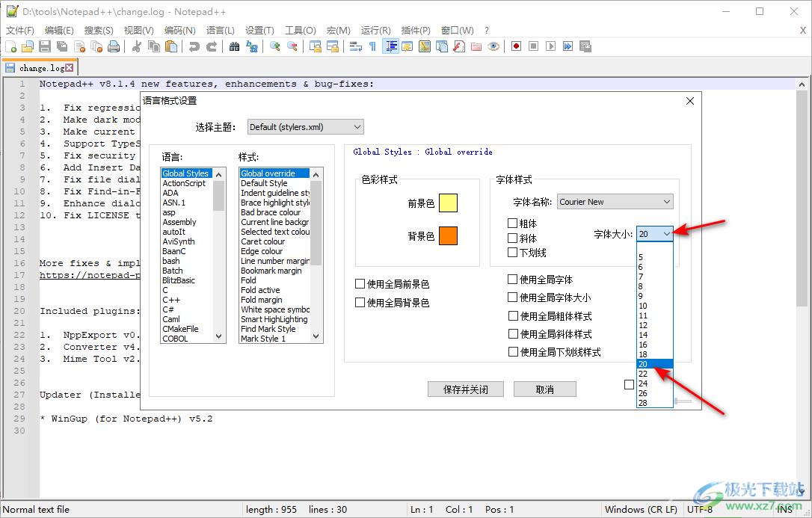Open the https://notepad-p link in editor
Viewport: 812px width, 518px height.
click(90, 275)
